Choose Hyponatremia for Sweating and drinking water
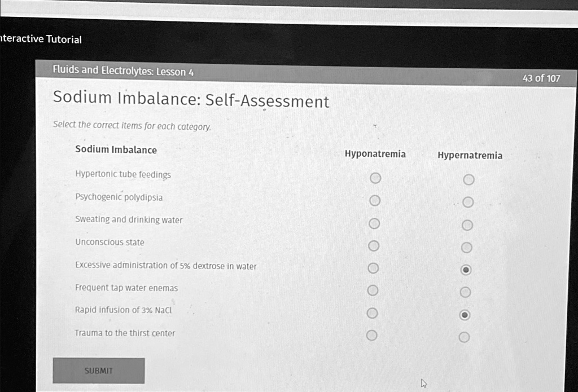 374,223
